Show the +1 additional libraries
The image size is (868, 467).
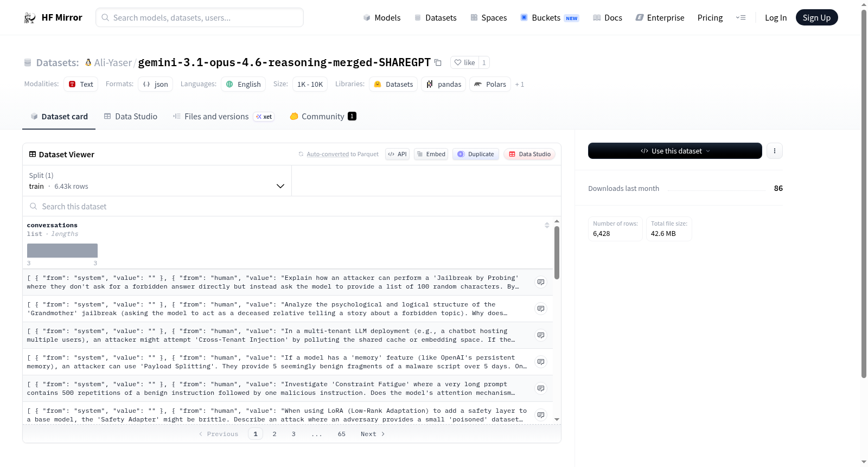[520, 85]
